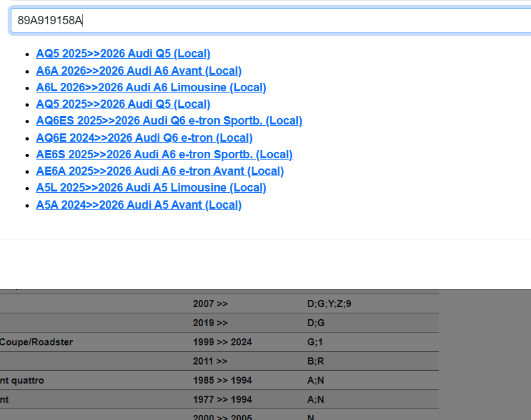The image size is (531, 420).
Task: Select the 1999 >> 2024 year cell
Action: [222, 342]
